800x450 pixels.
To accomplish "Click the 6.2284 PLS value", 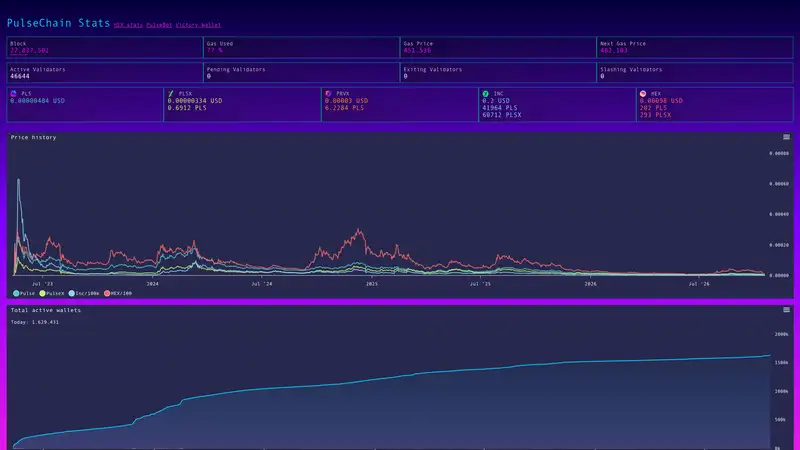I will [344, 108].
